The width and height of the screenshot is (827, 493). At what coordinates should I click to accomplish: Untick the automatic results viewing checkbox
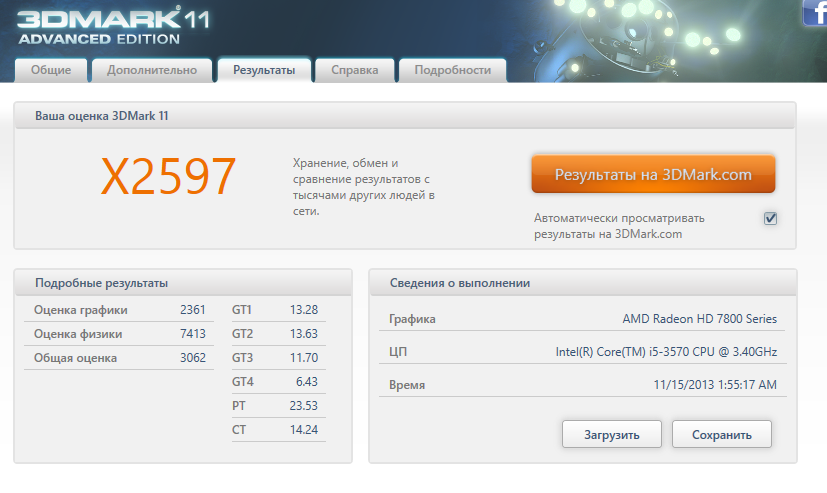coord(770,219)
